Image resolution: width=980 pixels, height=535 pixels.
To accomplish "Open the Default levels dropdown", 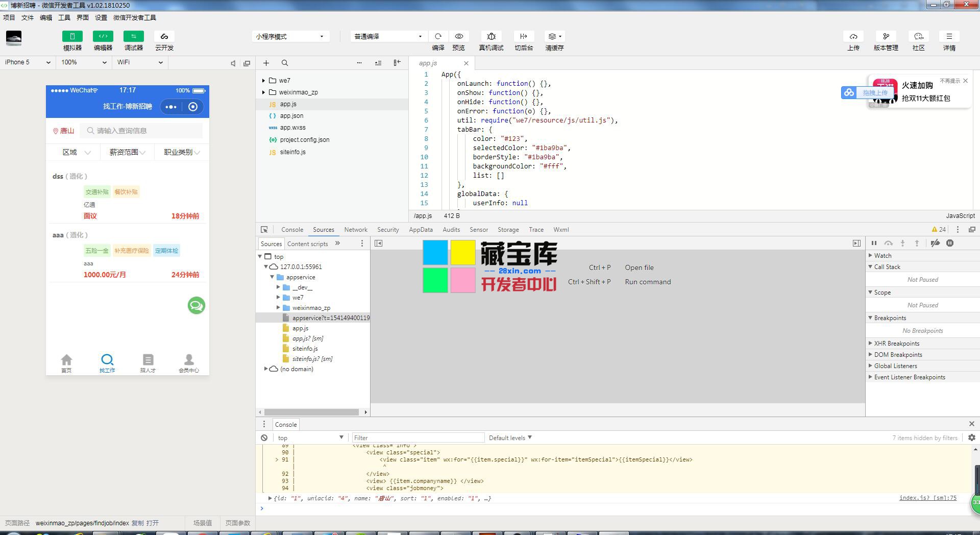I will click(x=510, y=437).
